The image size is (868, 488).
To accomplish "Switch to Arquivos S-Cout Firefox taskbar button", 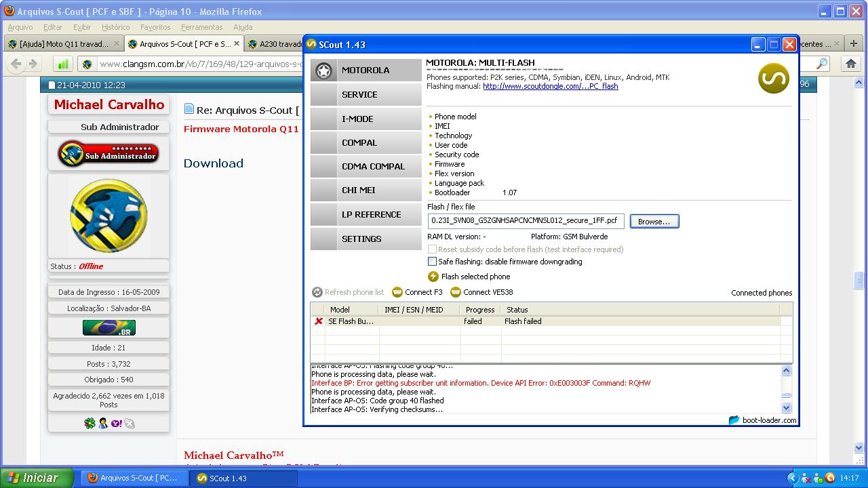I will coord(134,478).
